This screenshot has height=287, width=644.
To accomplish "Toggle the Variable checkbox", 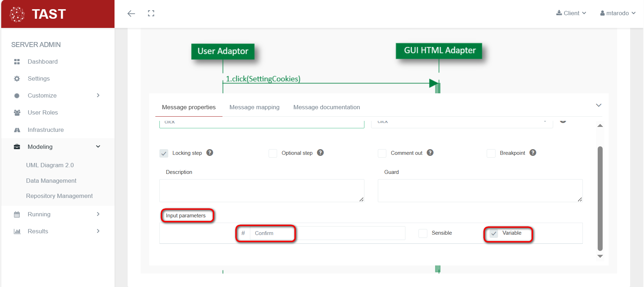I will coord(494,233).
